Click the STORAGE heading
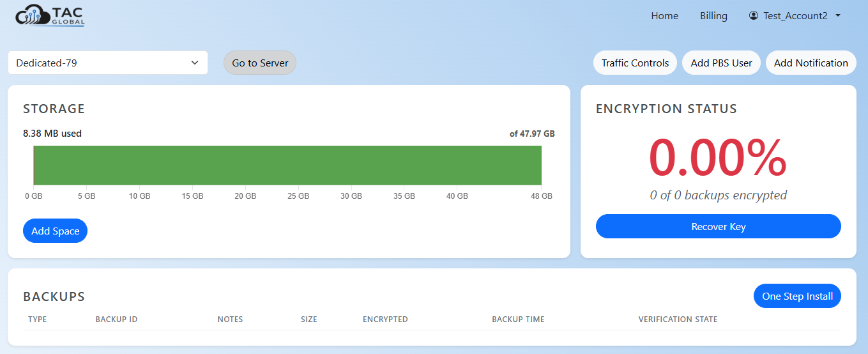 coord(54,109)
